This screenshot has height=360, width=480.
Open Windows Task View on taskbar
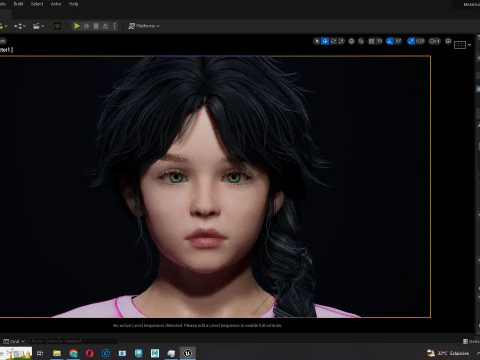click(40, 353)
